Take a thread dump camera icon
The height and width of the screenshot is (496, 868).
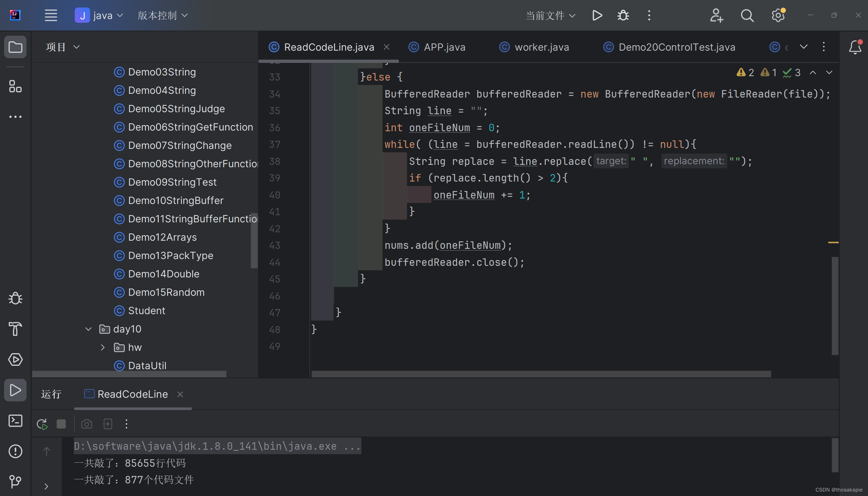(86, 424)
